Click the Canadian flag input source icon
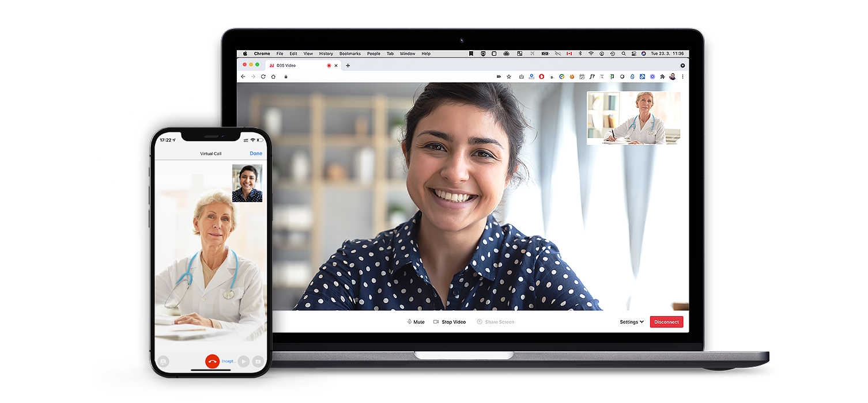Screen dimensions: 868x403 [x=569, y=54]
